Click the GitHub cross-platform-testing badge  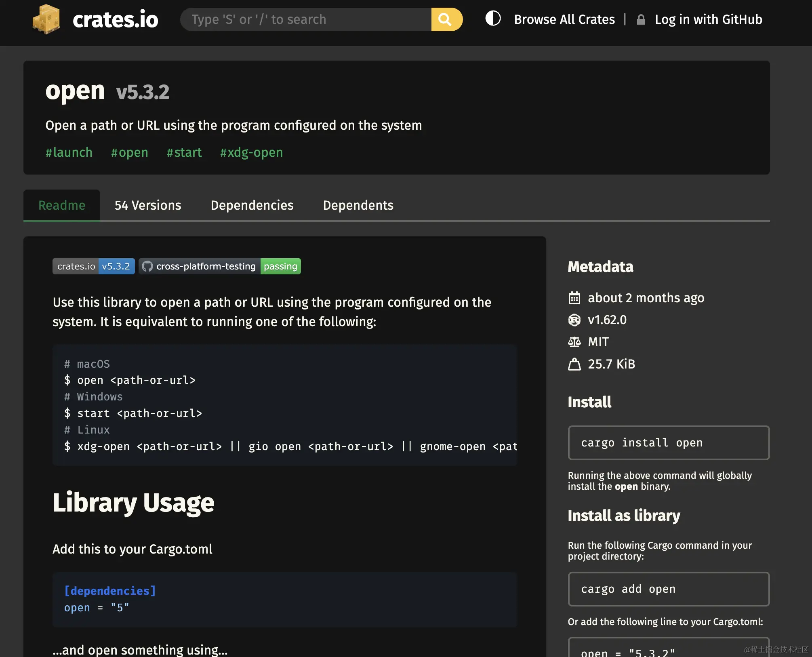[x=220, y=266]
